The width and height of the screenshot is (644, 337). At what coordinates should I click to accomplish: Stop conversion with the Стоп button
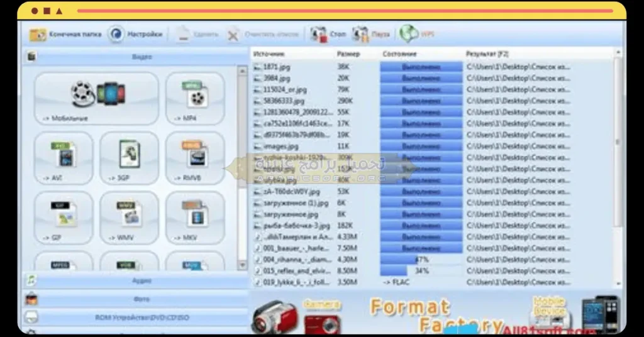click(328, 35)
